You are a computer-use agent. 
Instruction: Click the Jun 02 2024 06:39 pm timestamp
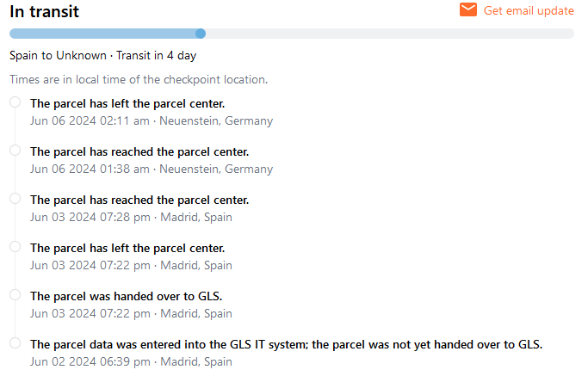(x=90, y=361)
